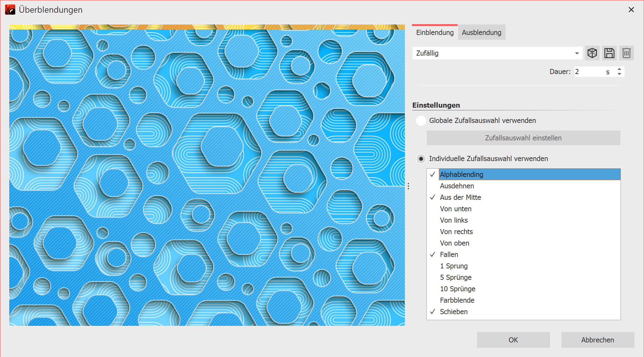Screen dimensions: 644x357
Task: Decrease Dauer with down arrow
Action: (x=619, y=74)
